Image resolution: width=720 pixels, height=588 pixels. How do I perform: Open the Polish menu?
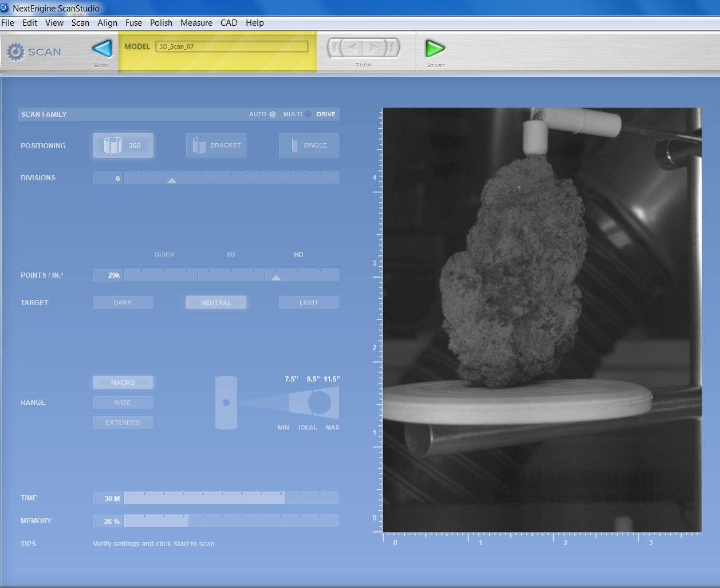(161, 23)
